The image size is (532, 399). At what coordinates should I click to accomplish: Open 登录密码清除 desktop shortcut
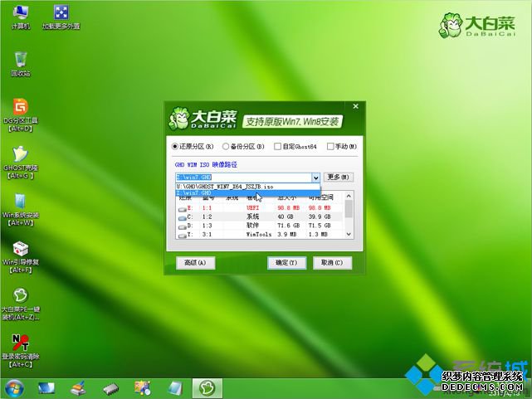pos(21,351)
